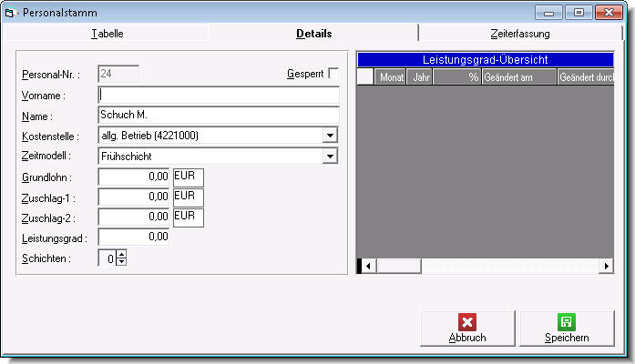The width and height of the screenshot is (635, 364).
Task: Click the Monat column header
Action: 391,77
